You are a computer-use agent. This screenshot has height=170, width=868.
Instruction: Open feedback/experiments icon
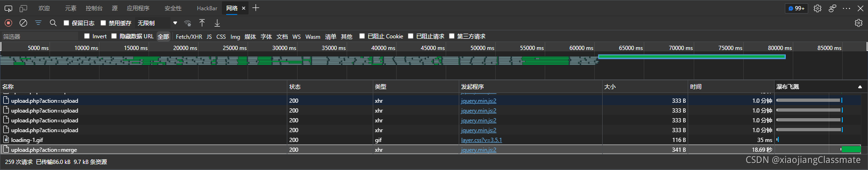tap(832, 8)
